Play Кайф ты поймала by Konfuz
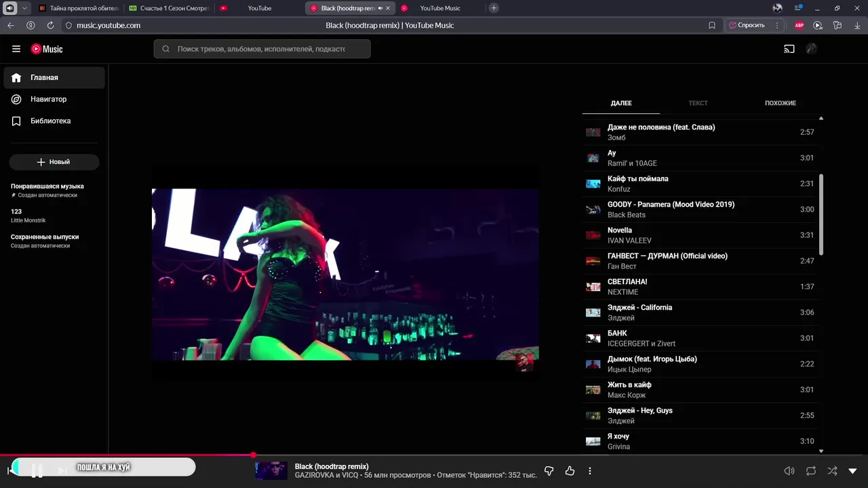 700,184
